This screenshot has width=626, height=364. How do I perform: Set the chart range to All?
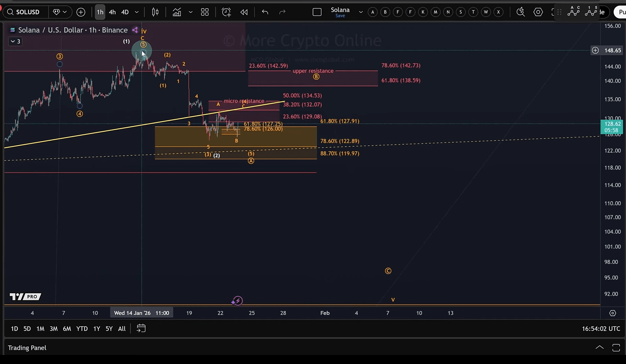[x=122, y=329]
